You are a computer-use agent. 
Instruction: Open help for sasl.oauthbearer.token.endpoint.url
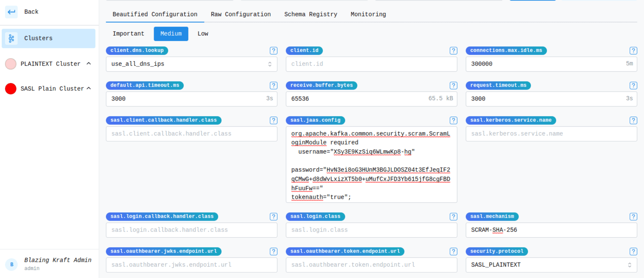453,251
